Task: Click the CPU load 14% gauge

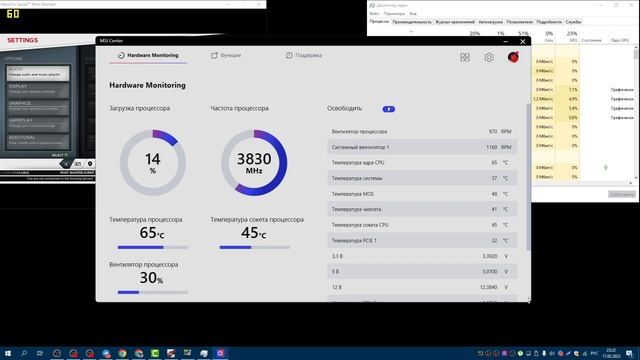Action: (x=153, y=163)
